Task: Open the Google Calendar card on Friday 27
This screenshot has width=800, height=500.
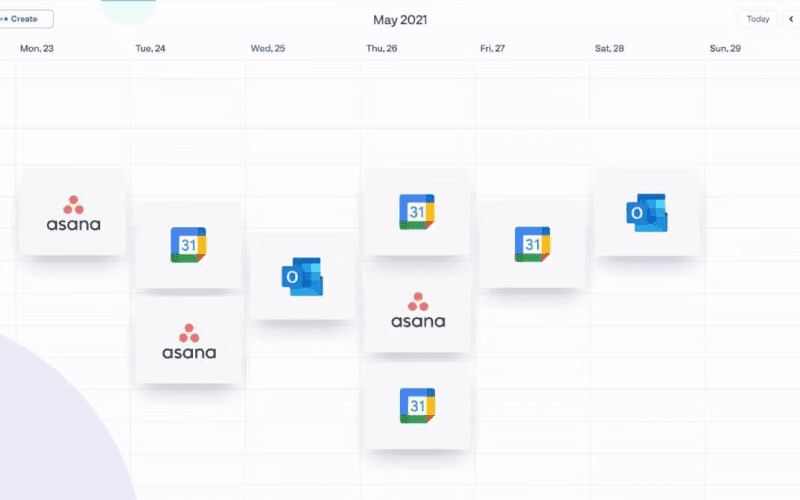Action: (x=532, y=245)
